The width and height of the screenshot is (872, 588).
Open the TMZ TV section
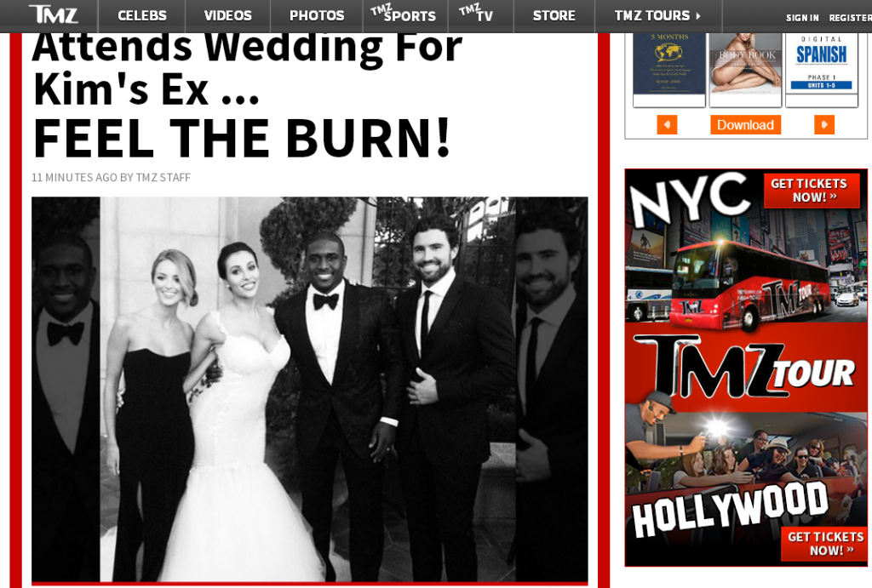click(477, 14)
